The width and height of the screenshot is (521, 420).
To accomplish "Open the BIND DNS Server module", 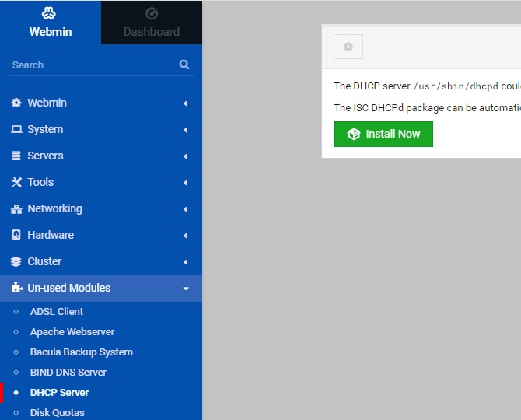I will [x=68, y=372].
